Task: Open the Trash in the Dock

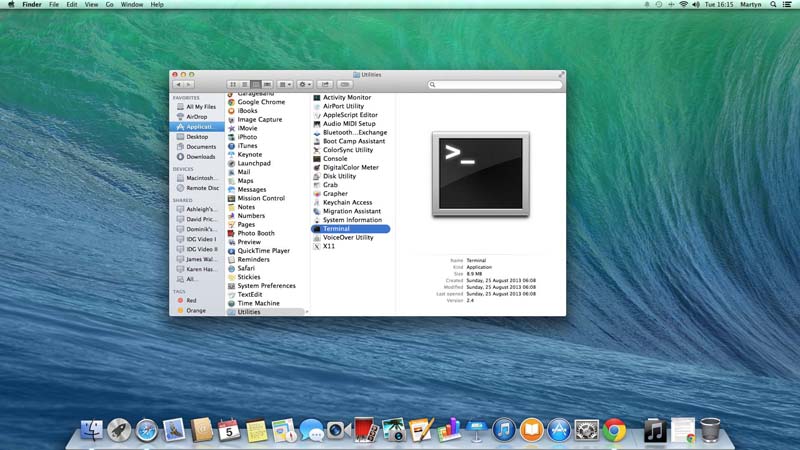Action: (710, 430)
